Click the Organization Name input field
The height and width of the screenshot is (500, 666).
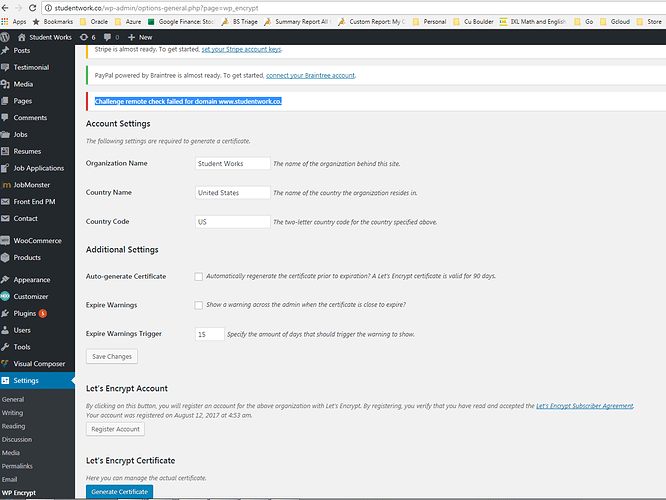(232, 164)
